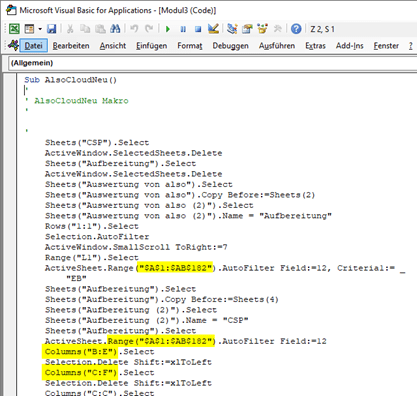Open the Project Explorer icon

[232, 29]
